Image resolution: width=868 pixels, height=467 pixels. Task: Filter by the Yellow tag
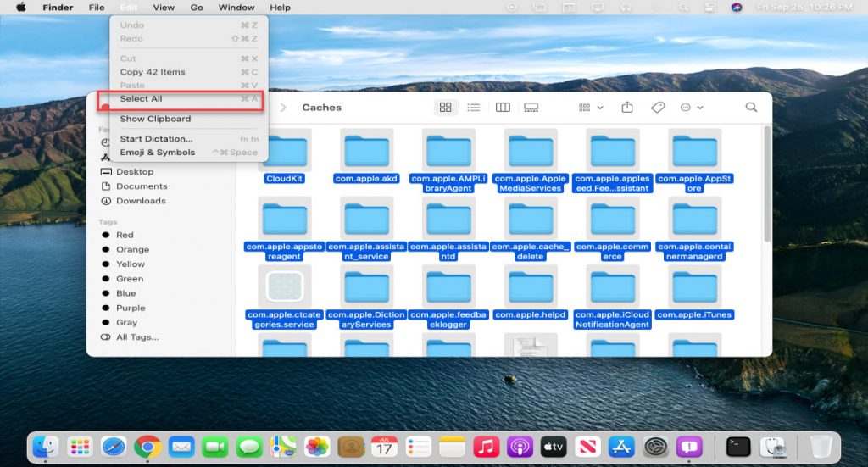coord(130,264)
